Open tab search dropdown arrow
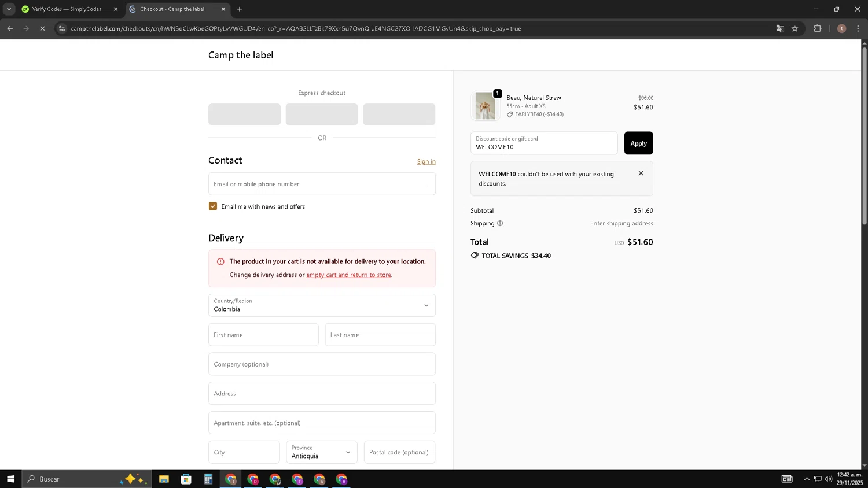The height and width of the screenshot is (488, 868). click(9, 9)
